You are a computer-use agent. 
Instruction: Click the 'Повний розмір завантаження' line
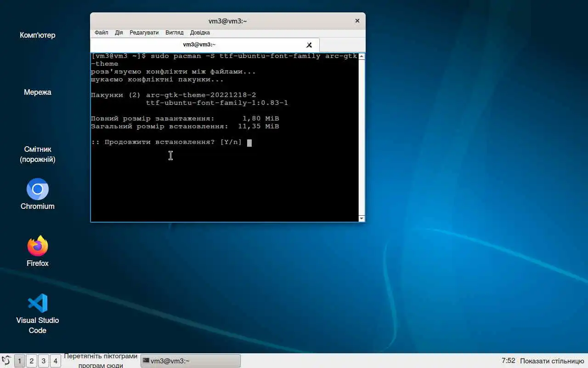coord(185,118)
